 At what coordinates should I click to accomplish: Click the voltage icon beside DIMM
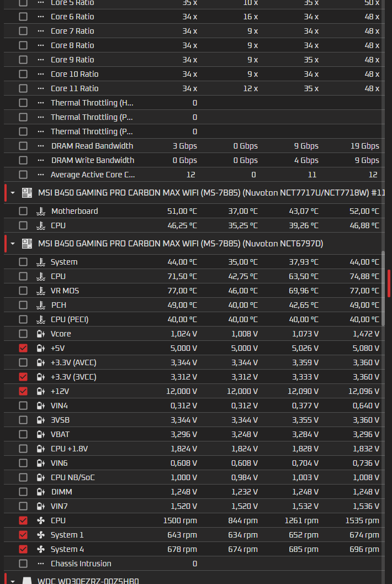(x=40, y=492)
